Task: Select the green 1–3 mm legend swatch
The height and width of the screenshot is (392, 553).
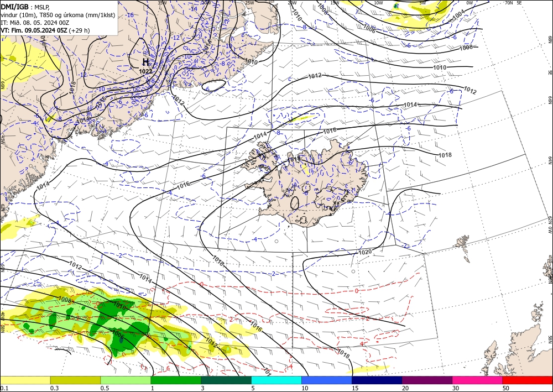Action: click(176, 380)
